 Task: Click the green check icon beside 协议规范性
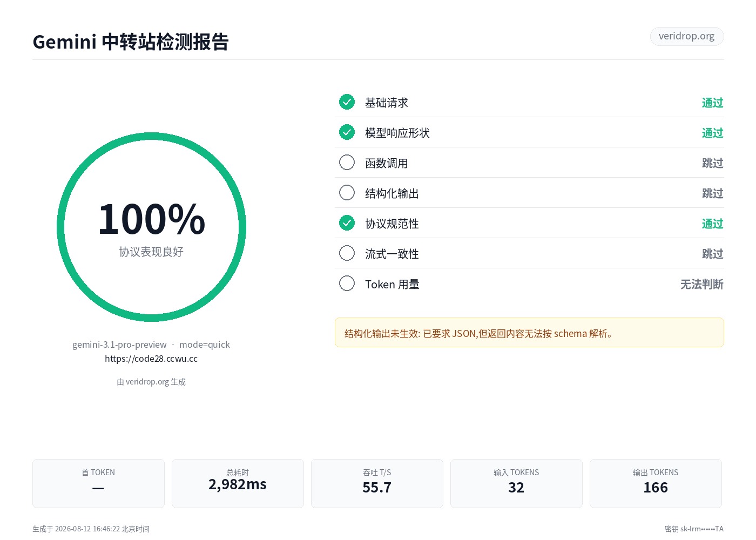tap(347, 223)
